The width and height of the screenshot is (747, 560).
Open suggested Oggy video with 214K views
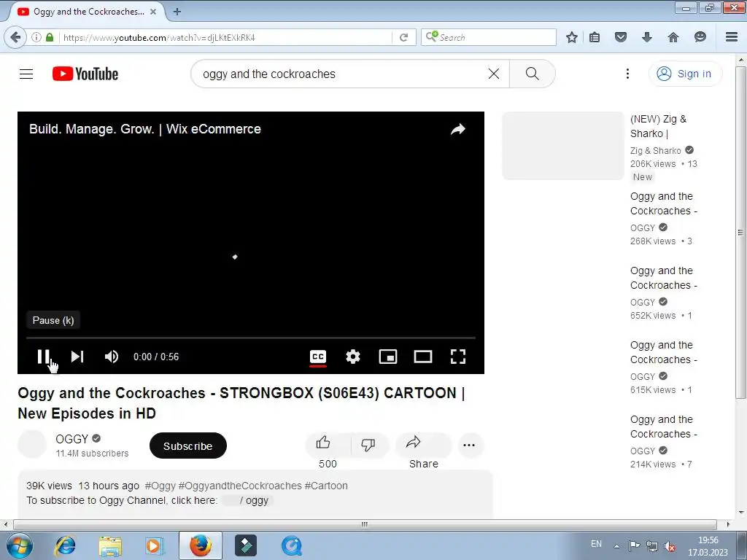click(x=664, y=426)
